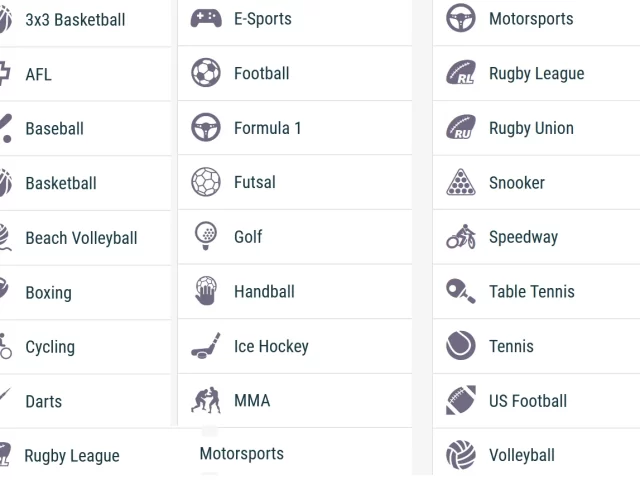Select the Ice Hockey stick icon
The image size is (640, 480).
[x=206, y=346]
